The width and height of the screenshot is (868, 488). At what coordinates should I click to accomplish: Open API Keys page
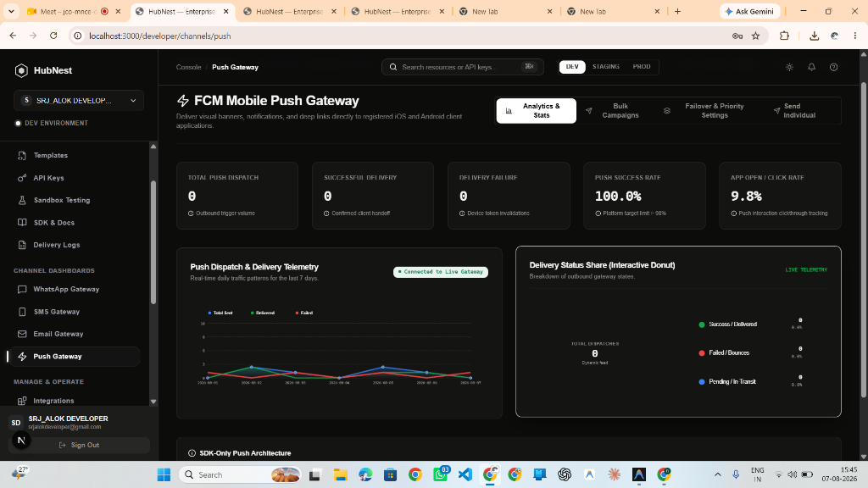coord(48,178)
